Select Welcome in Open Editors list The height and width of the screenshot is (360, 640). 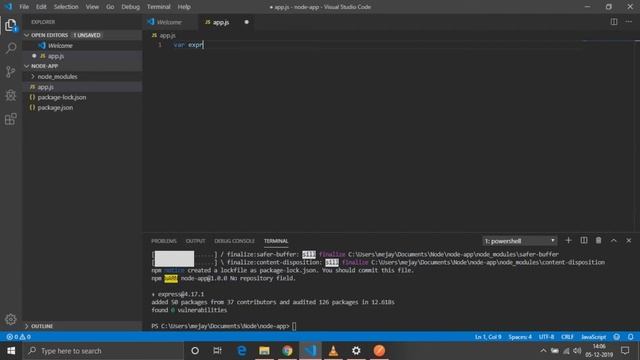tap(82, 45)
